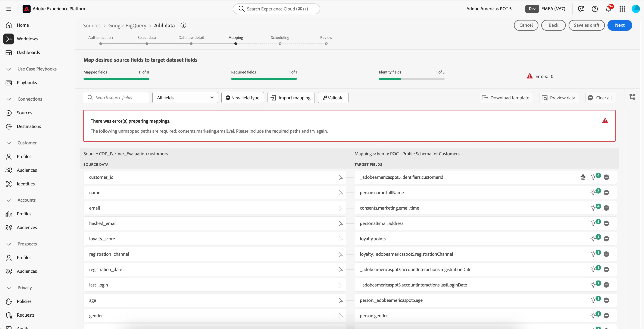Focus the Search Experience Cloud field
The image size is (644, 329).
[276, 9]
